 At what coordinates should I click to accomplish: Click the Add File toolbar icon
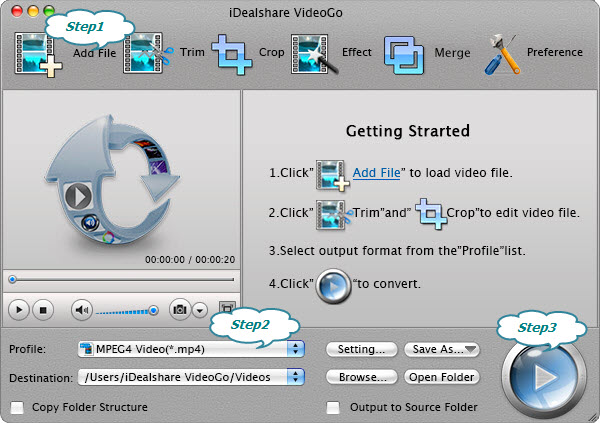[x=38, y=54]
